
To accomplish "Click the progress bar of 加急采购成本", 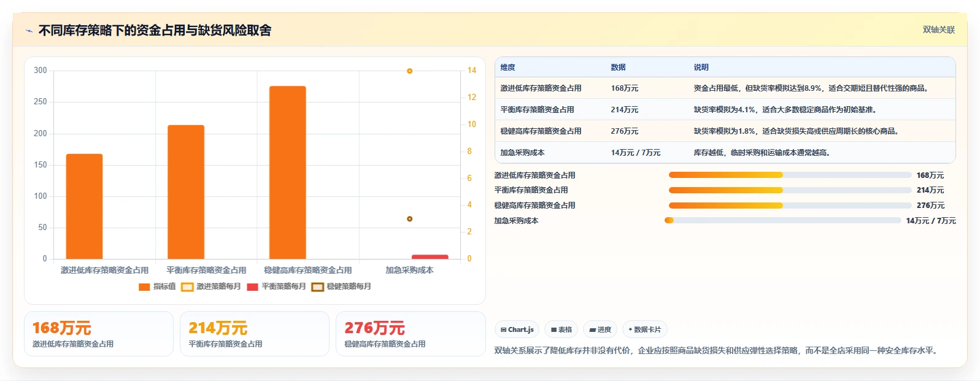I will pos(782,220).
